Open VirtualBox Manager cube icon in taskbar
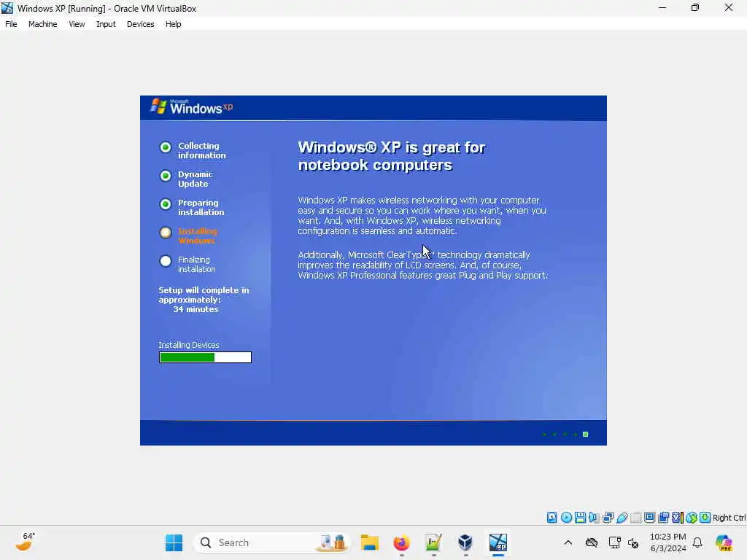This screenshot has width=747, height=560. coord(465,542)
